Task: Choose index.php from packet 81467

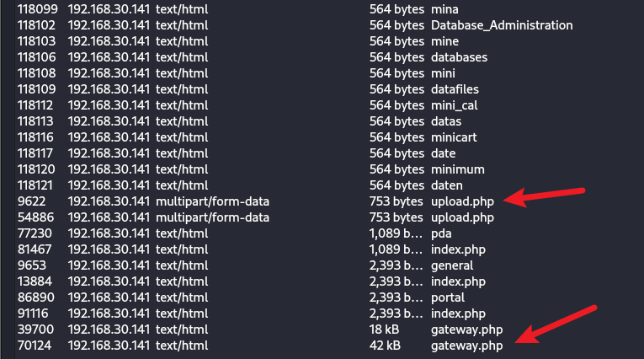Action: 459,249
